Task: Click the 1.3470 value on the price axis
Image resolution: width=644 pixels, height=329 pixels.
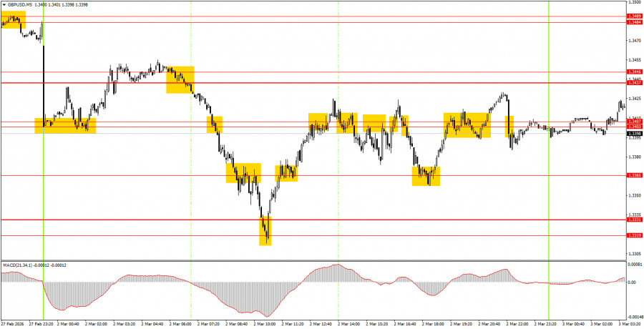Action: click(x=634, y=41)
